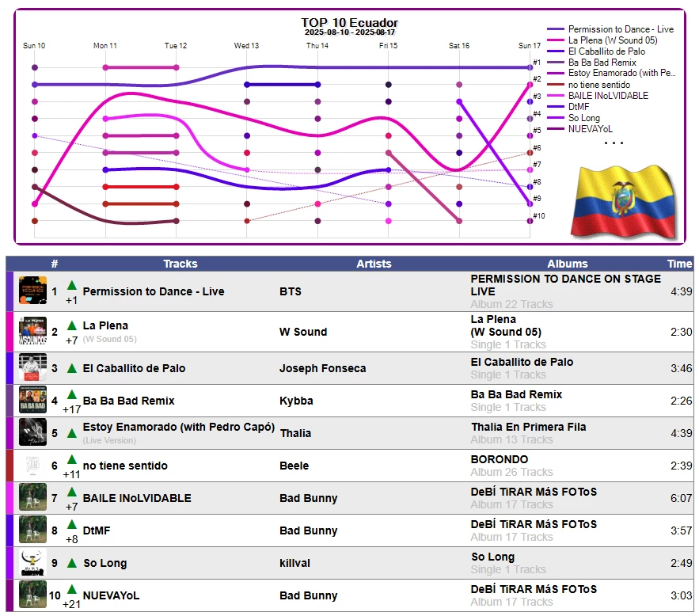Click the Albums column header

click(567, 264)
